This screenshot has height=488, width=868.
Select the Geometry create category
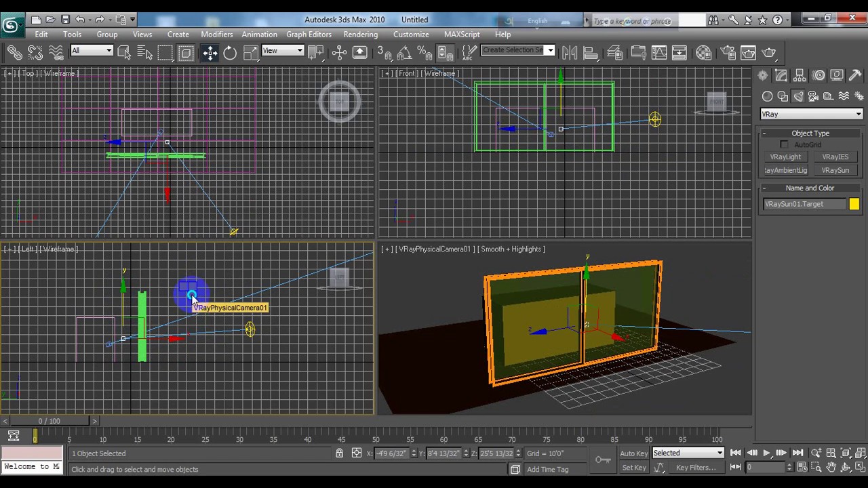coord(767,96)
